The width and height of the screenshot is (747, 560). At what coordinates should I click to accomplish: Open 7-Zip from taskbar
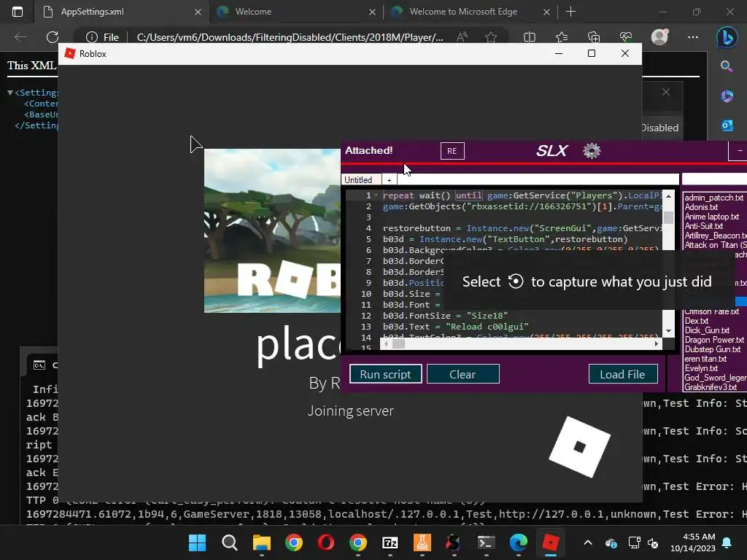pyautogui.click(x=390, y=542)
